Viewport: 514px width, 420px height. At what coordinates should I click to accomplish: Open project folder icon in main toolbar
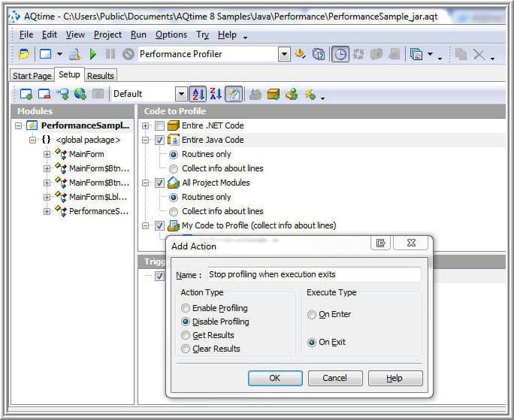(23, 54)
